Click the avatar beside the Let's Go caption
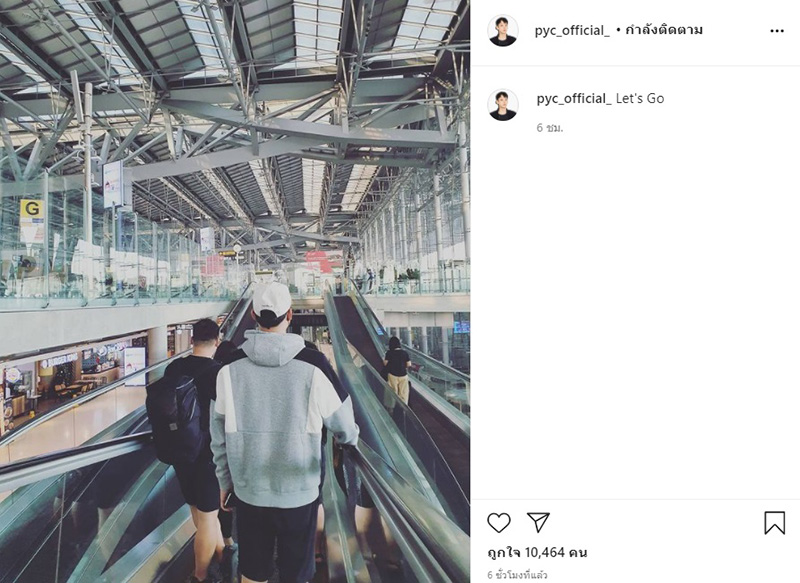 [x=503, y=105]
